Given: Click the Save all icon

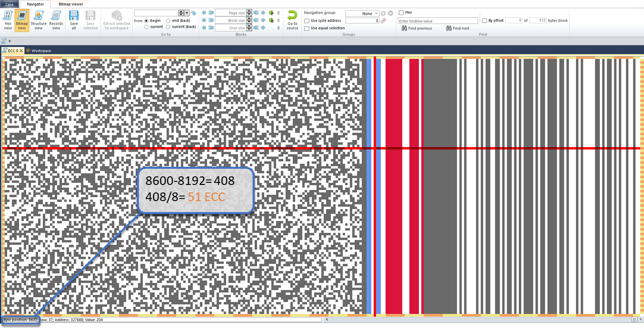Looking at the screenshot, I should 74,20.
